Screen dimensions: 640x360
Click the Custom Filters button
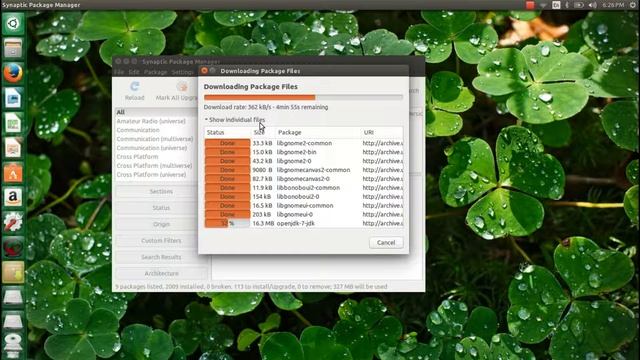161,240
